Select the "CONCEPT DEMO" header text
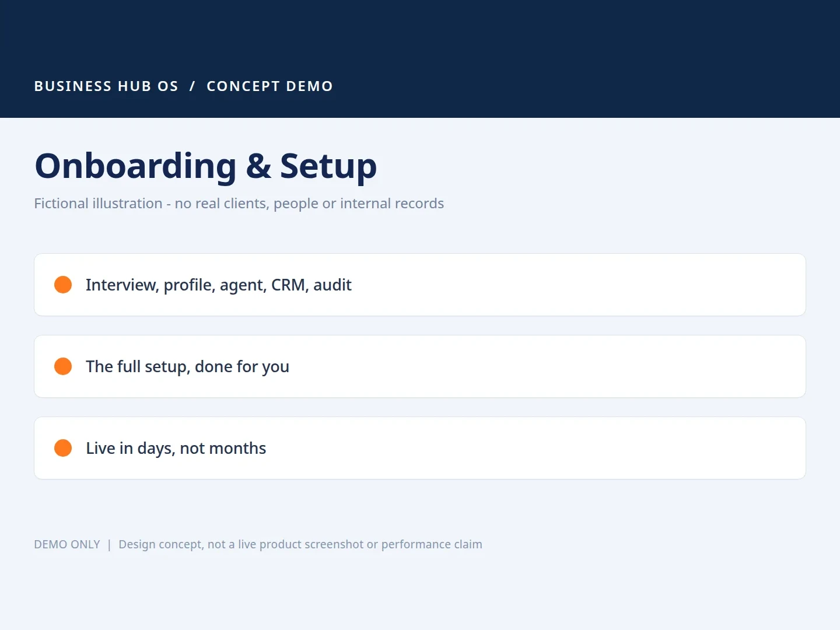Viewport: 840px width, 630px height. (269, 86)
